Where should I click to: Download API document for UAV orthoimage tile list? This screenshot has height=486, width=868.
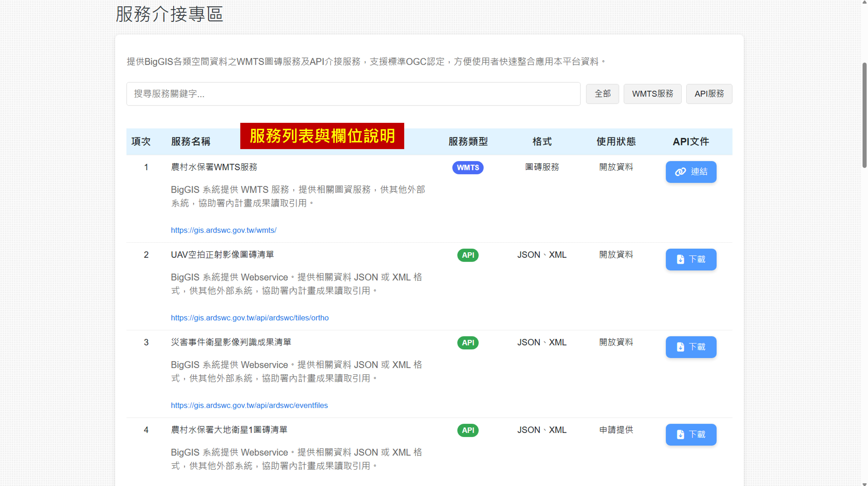pyautogui.click(x=690, y=259)
